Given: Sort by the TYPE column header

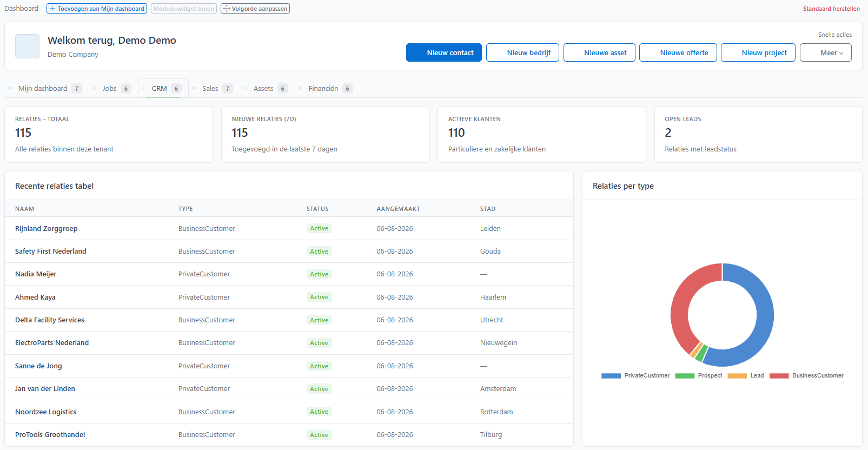Looking at the screenshot, I should coord(185,209).
